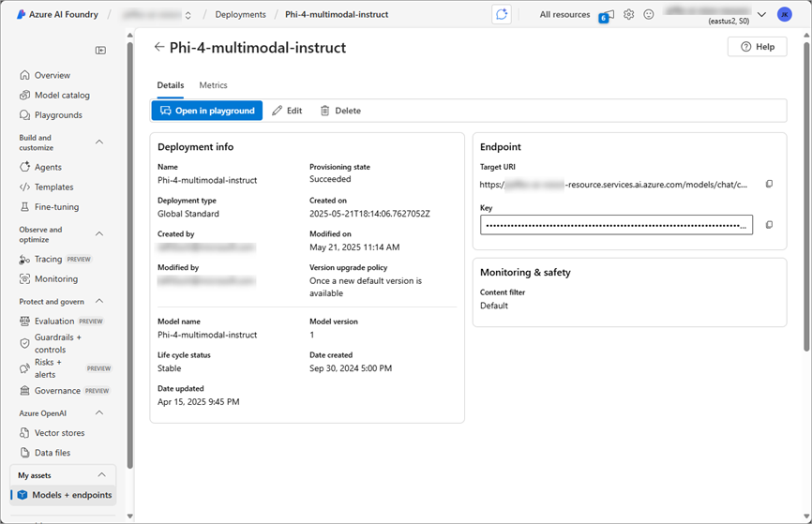The height and width of the screenshot is (524, 812).
Task: Click the main page vertical scrollbar
Action: click(806, 197)
